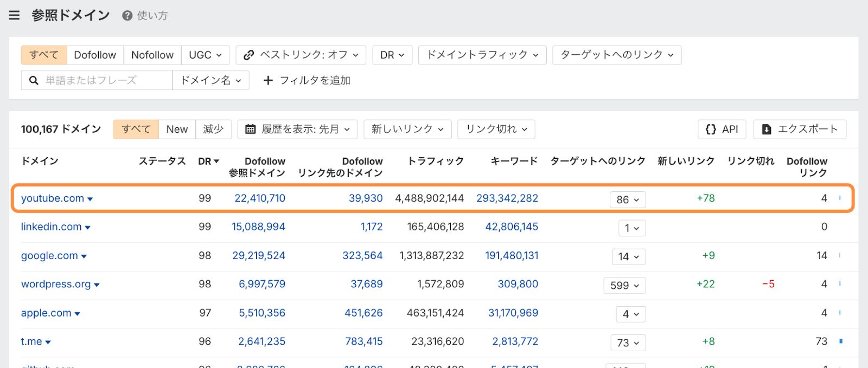Click google.com linked domains 323,564
868x368 pixels.
pos(362,255)
